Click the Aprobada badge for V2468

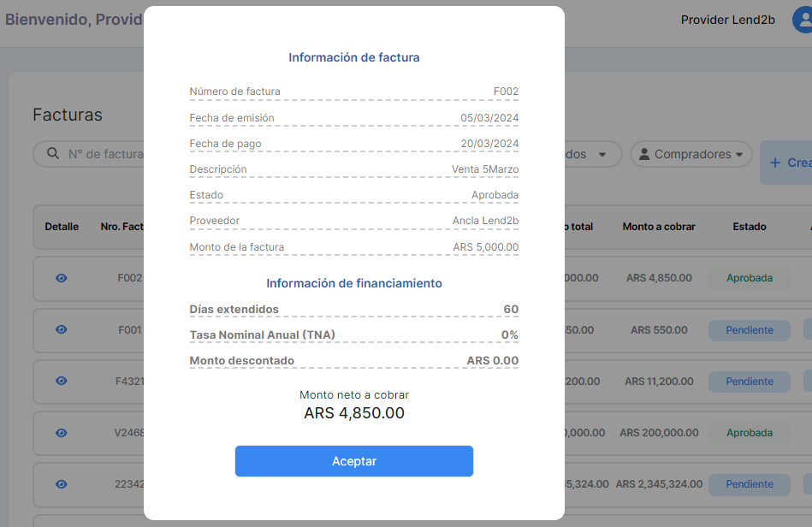point(749,433)
